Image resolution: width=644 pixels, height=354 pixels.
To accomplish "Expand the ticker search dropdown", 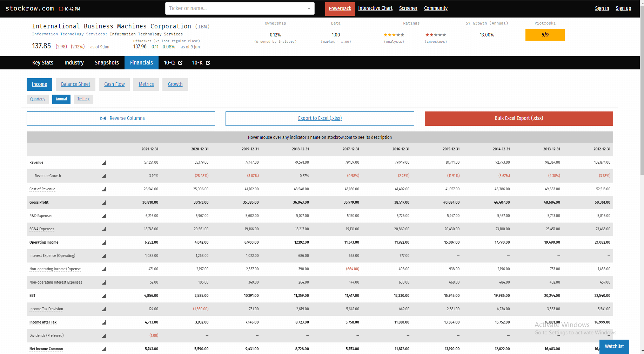I will click(308, 8).
